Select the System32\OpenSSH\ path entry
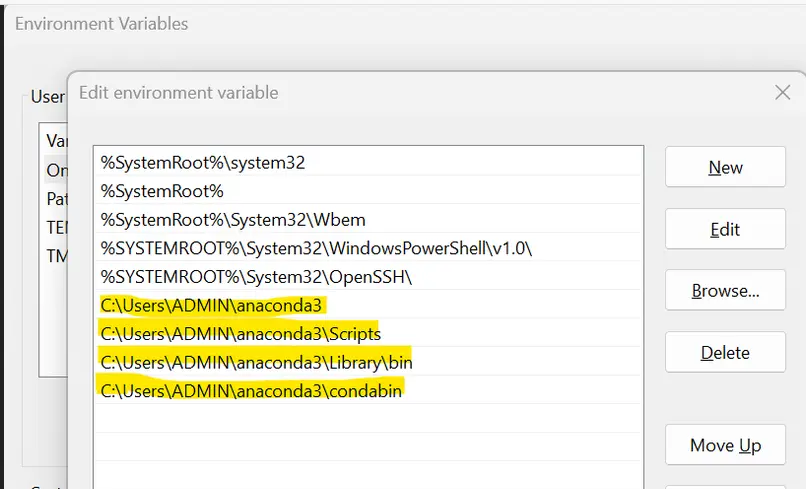This screenshot has width=806, height=489. click(x=368, y=277)
